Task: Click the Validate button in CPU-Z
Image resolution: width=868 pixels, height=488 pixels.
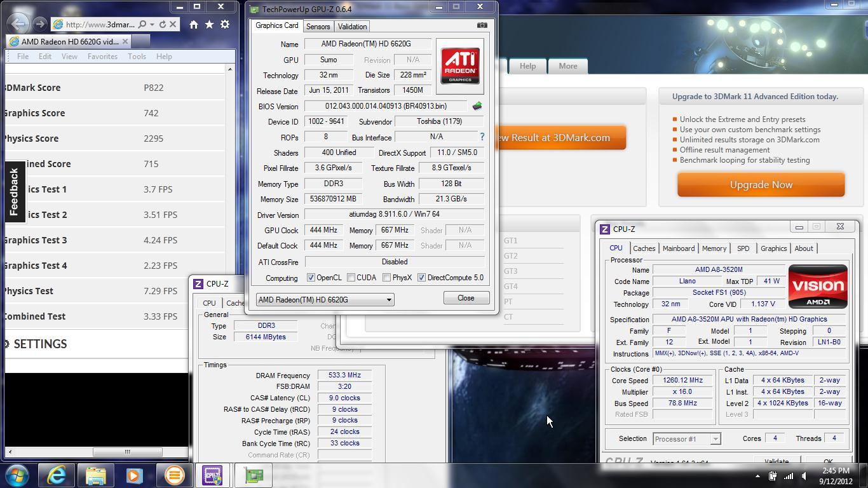Action: 776,461
